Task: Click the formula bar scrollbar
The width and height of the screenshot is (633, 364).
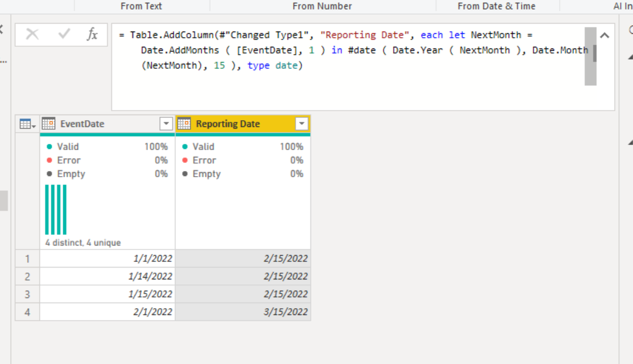Action: click(x=590, y=56)
